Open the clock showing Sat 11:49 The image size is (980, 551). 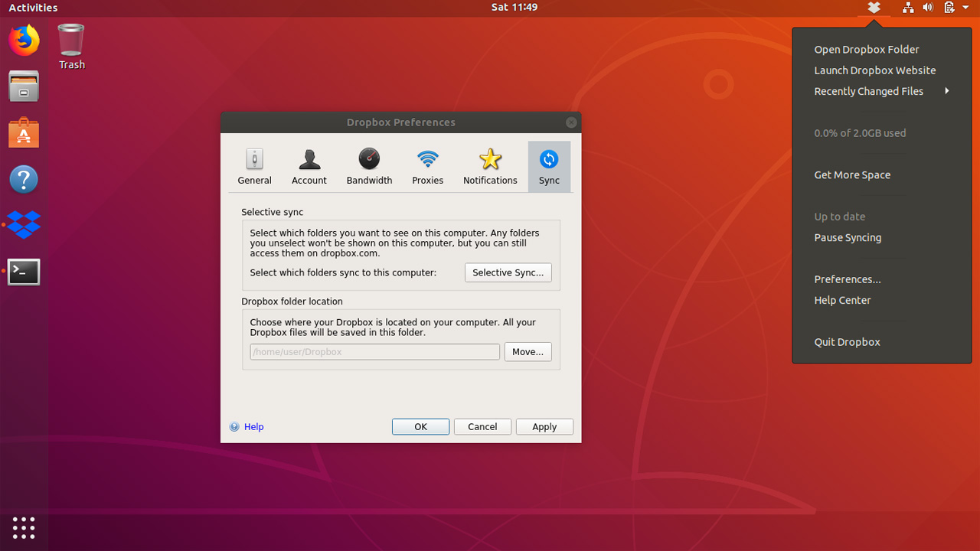tap(514, 8)
